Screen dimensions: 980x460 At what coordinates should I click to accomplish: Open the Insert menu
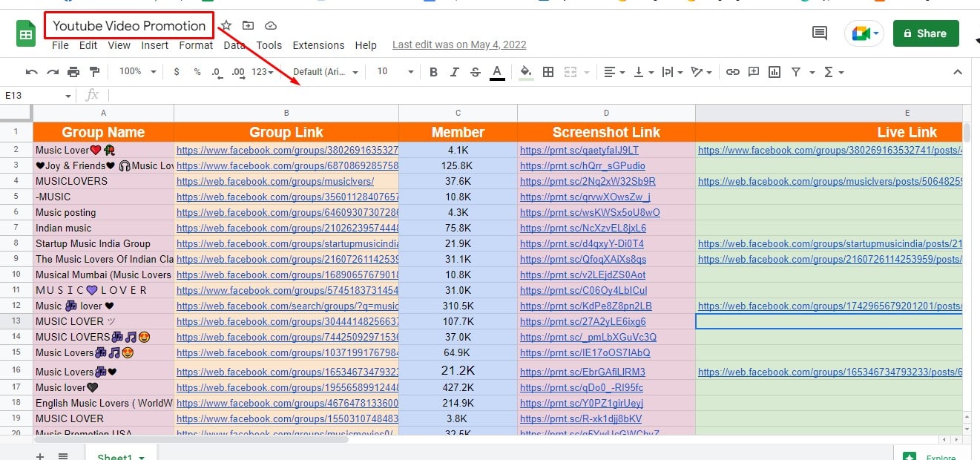[155, 45]
